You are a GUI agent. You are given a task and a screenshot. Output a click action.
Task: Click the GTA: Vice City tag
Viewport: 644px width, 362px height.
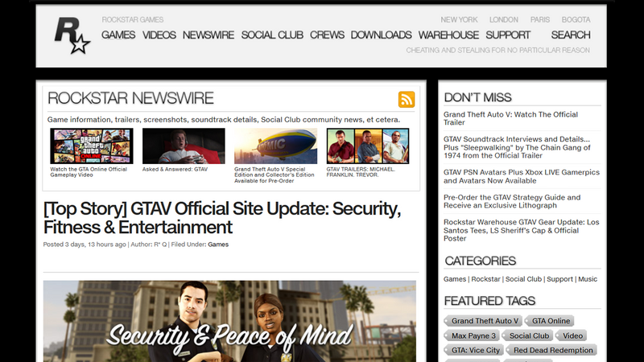(x=474, y=350)
